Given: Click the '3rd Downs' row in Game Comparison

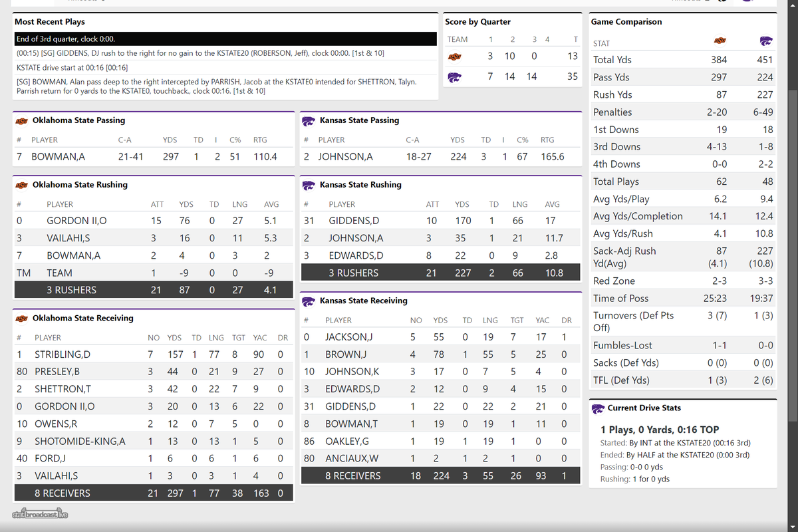Looking at the screenshot, I should (684, 147).
